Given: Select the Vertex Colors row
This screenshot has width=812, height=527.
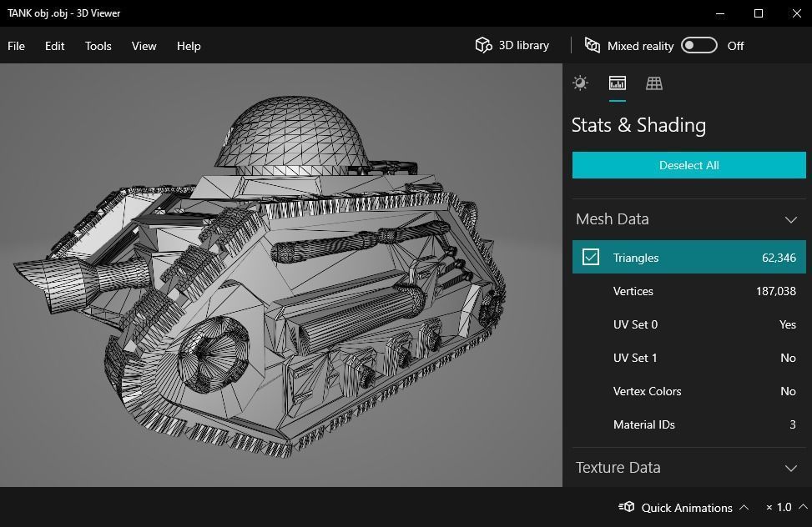Looking at the screenshot, I should tap(688, 391).
